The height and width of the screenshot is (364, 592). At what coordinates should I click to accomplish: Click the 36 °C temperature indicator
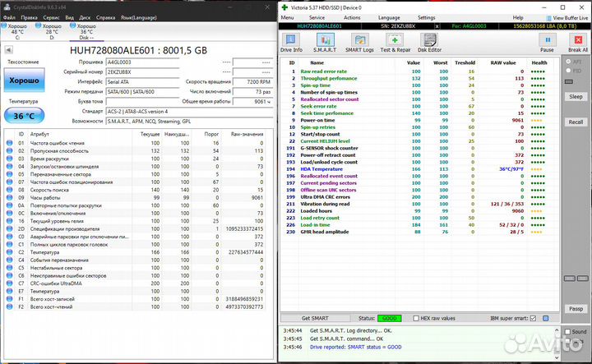[24, 116]
